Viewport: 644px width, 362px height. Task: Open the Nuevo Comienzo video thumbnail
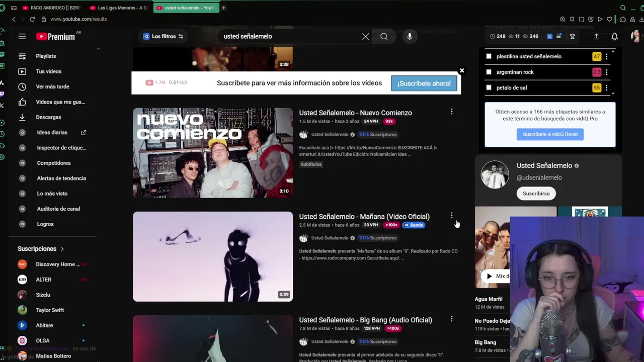pos(213,152)
